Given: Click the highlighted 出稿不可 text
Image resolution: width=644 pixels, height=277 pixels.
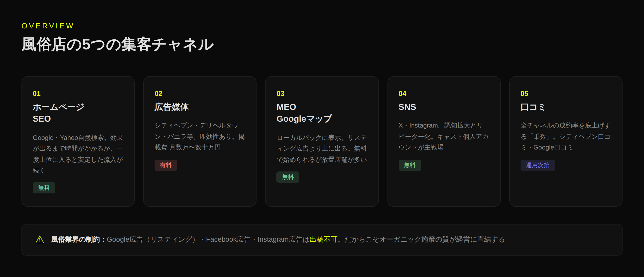Looking at the screenshot, I should pyautogui.click(x=323, y=239).
